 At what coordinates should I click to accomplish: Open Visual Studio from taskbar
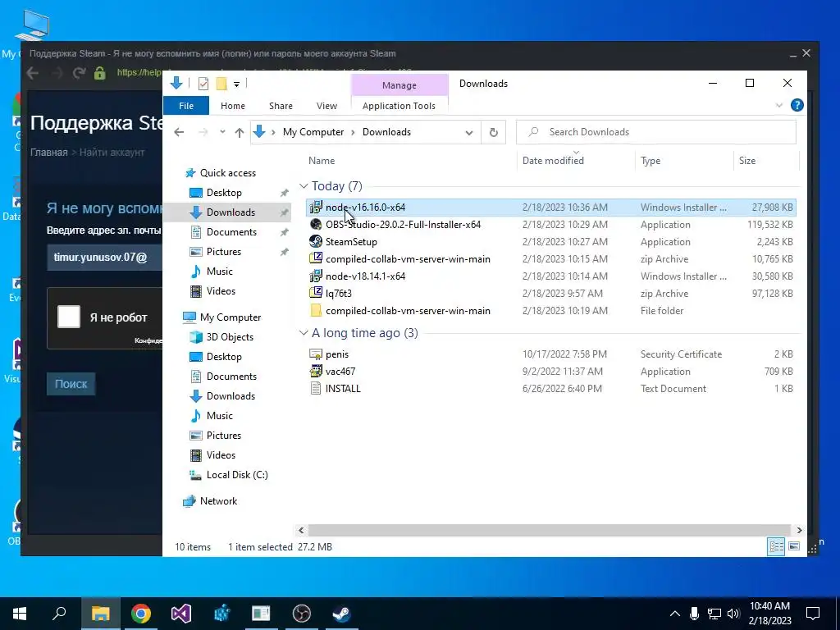tap(181, 614)
